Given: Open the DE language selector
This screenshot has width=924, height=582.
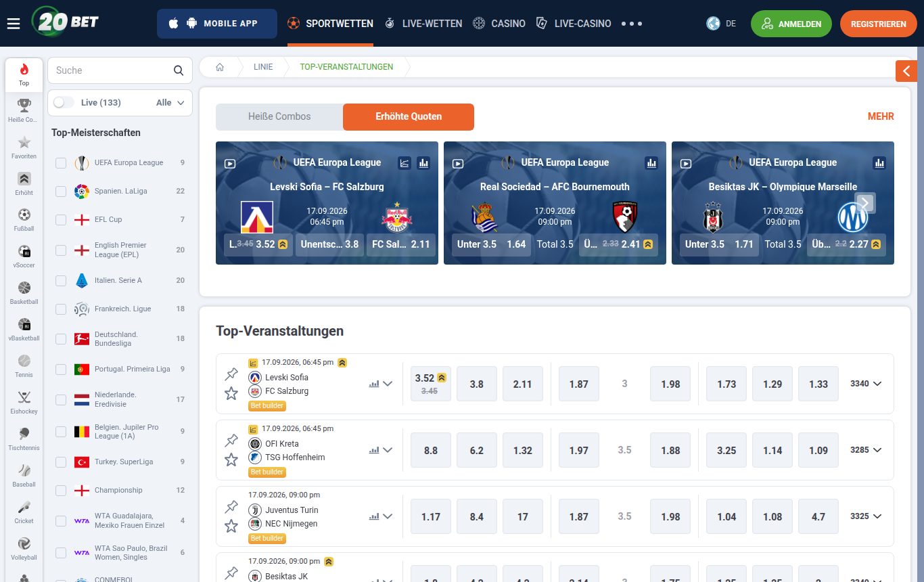Looking at the screenshot, I should coord(721,24).
